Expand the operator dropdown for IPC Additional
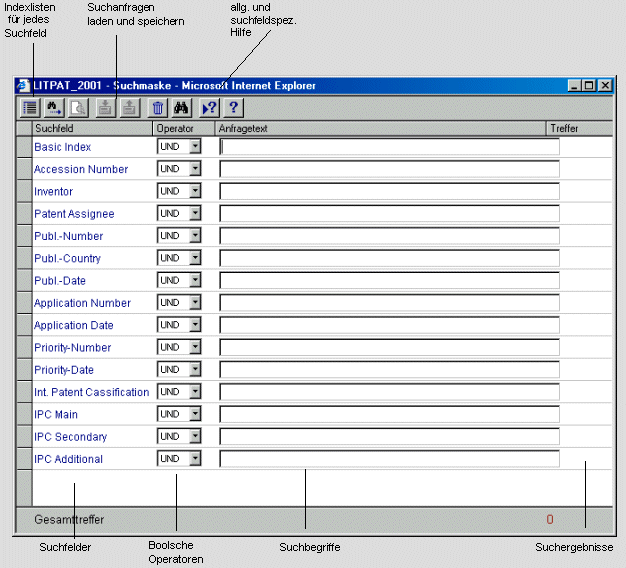626x568 pixels. tap(194, 459)
